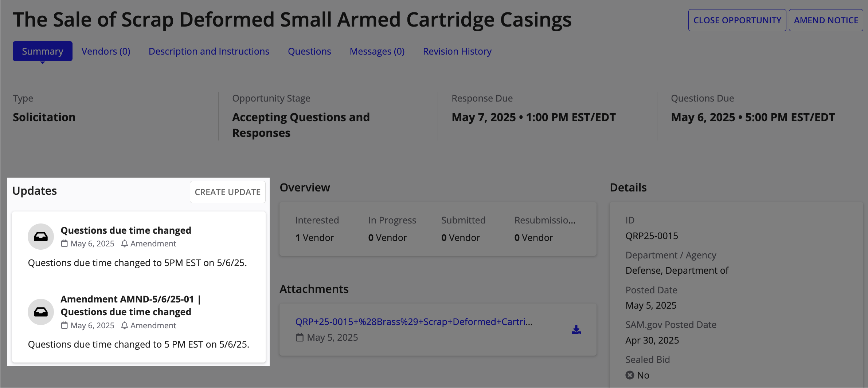Click bell icon in Amendment AMND-5/6/25-01 update

coord(125,325)
